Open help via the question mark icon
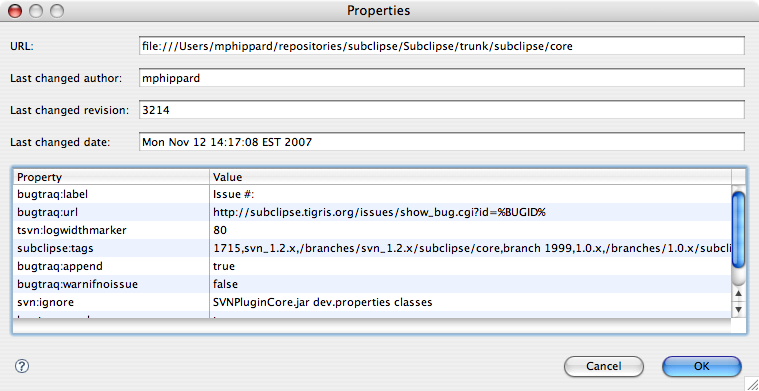The image size is (759, 391). pyautogui.click(x=22, y=366)
